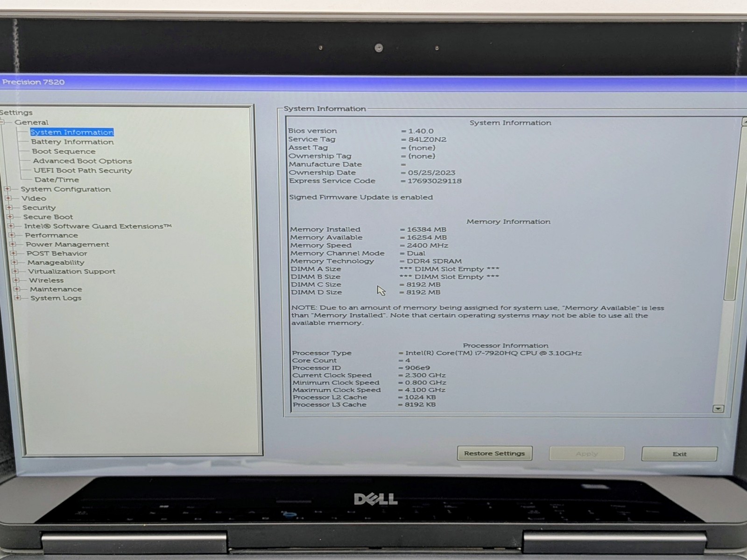The width and height of the screenshot is (747, 560).
Task: Open Battery Information
Action: coord(72,142)
